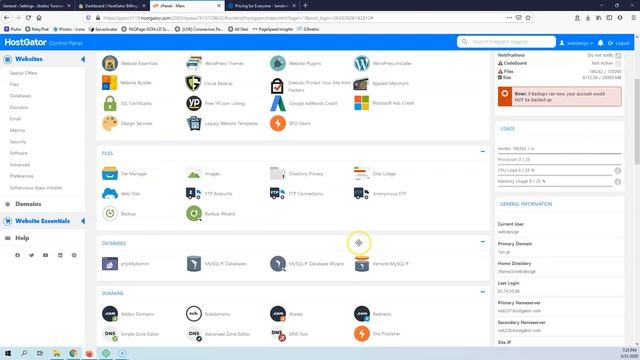The image size is (640, 360).
Task: Click the Softaculous Apps Installer link
Action: (36, 188)
